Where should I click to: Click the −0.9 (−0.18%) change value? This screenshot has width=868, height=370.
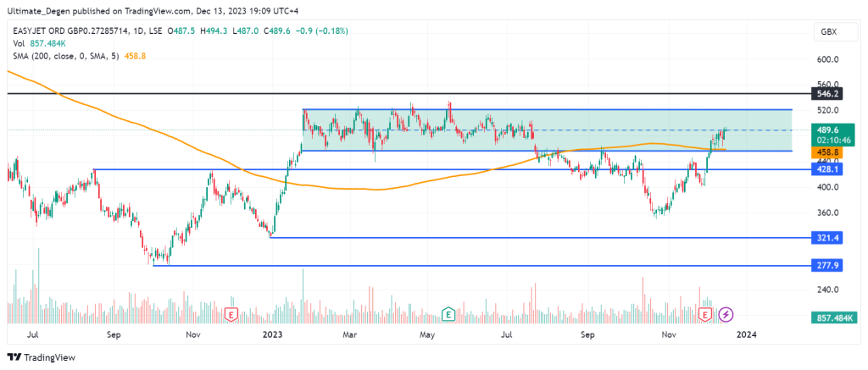pos(323,31)
